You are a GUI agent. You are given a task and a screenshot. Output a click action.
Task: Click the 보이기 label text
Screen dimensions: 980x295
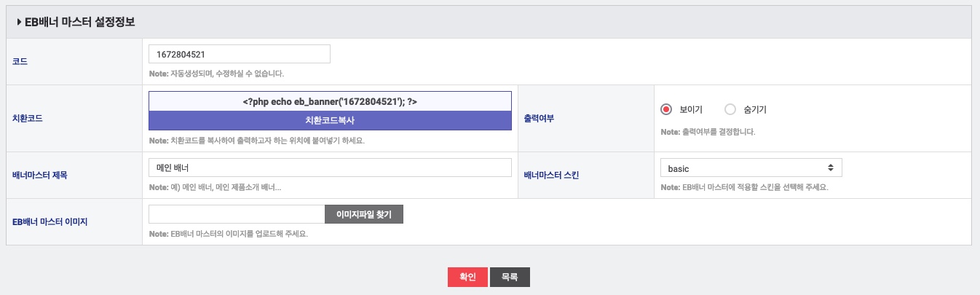click(x=691, y=110)
